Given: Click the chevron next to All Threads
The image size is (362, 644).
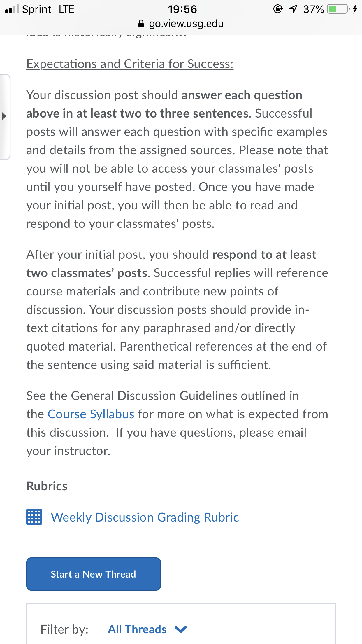Looking at the screenshot, I should [x=181, y=629].
